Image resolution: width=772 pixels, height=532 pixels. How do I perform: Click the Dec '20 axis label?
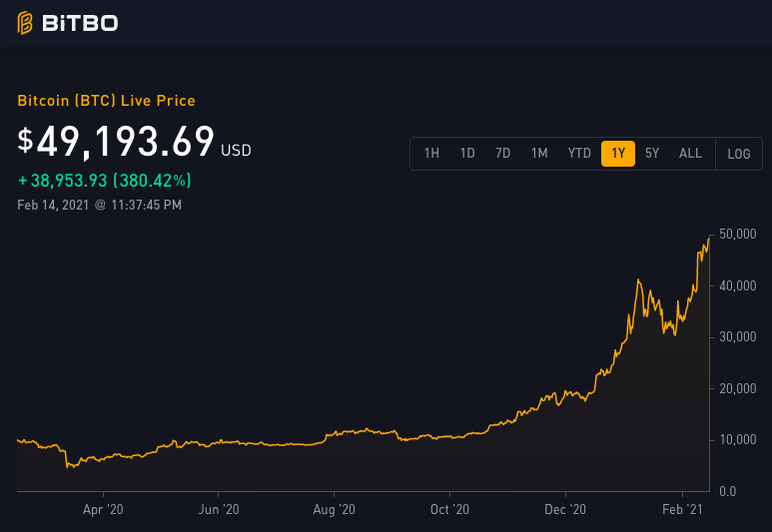point(565,509)
